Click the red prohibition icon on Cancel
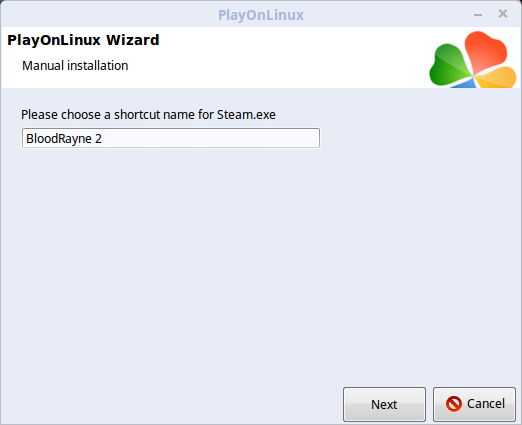The height and width of the screenshot is (425, 522). 454,404
